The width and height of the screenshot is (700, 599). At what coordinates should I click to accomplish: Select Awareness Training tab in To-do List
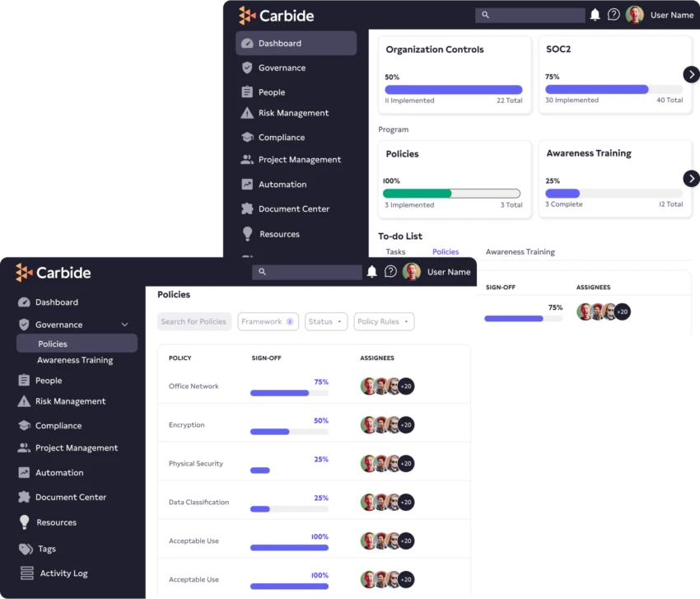click(x=520, y=252)
